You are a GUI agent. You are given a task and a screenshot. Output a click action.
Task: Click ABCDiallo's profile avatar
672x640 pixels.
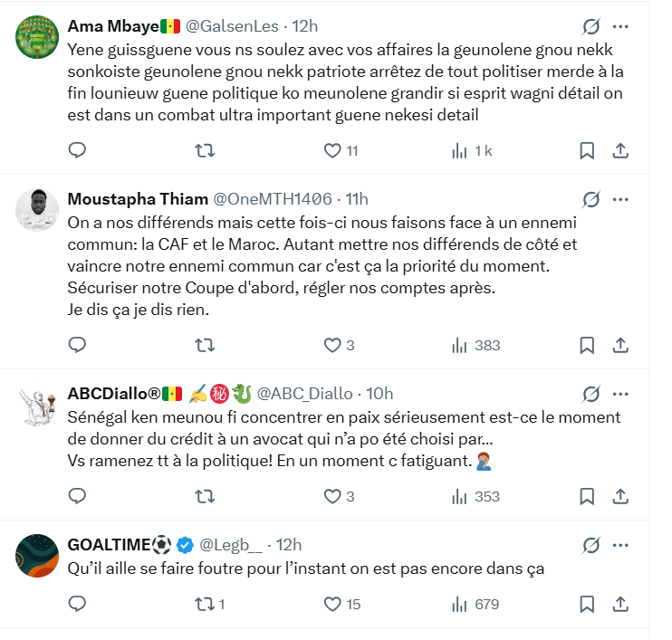tap(37, 405)
